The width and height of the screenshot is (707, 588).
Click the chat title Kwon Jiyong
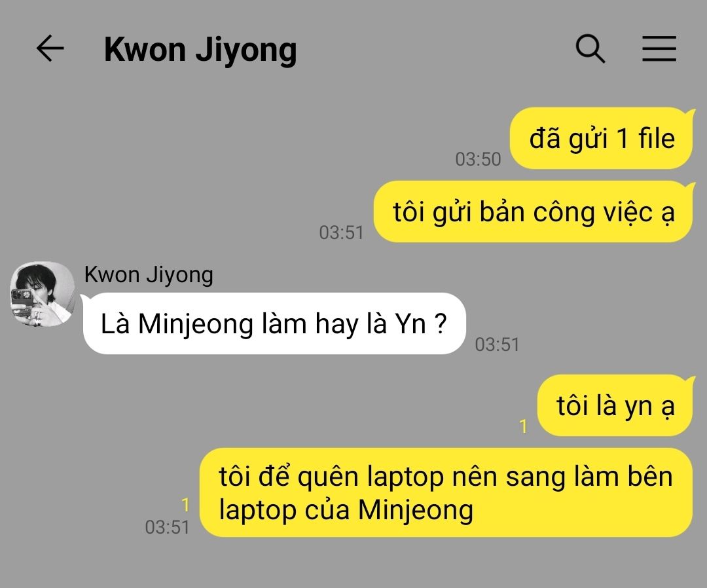[200, 49]
